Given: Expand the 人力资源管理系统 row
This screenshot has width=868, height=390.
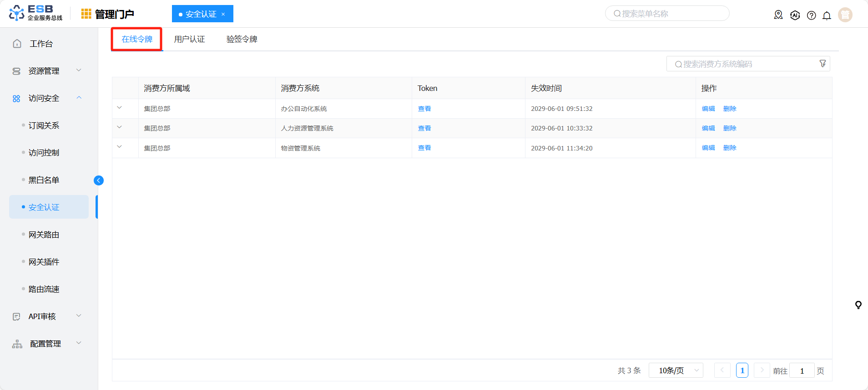Looking at the screenshot, I should pyautogui.click(x=120, y=127).
